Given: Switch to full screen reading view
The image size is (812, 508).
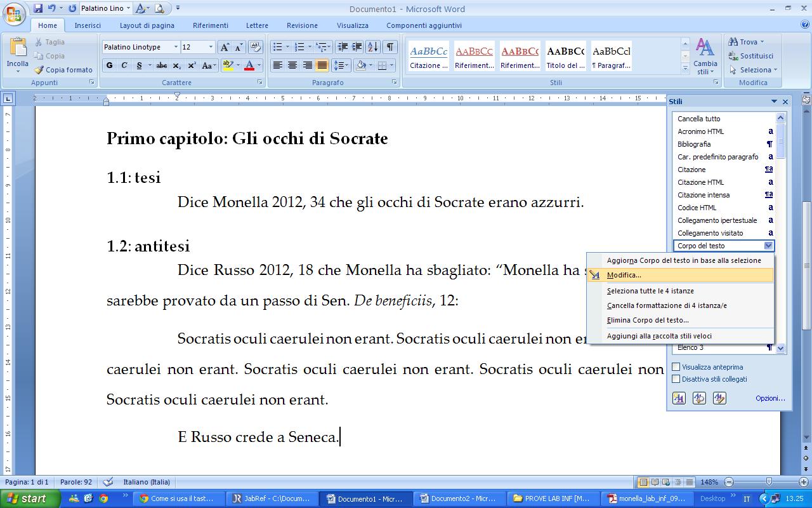Looking at the screenshot, I should point(655,482).
